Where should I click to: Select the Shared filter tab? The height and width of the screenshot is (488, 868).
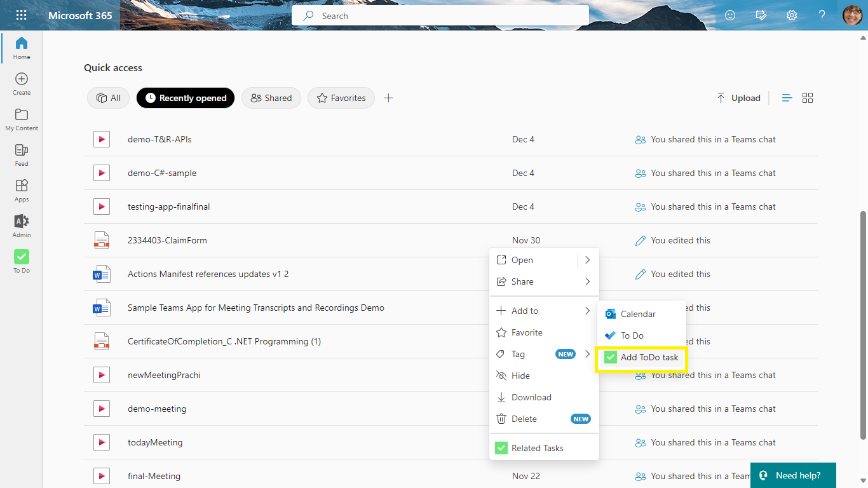(x=271, y=98)
